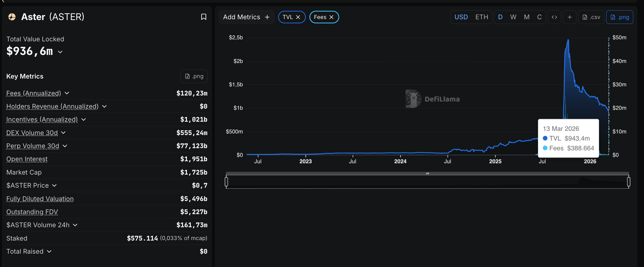Click the Aster protocol logo icon
The image size is (644, 267).
point(12,17)
